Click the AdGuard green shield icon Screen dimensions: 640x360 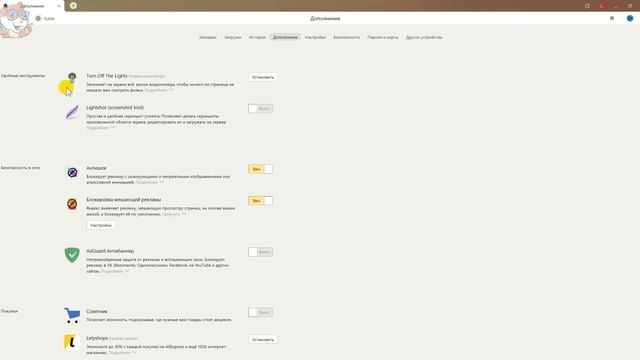click(x=72, y=255)
